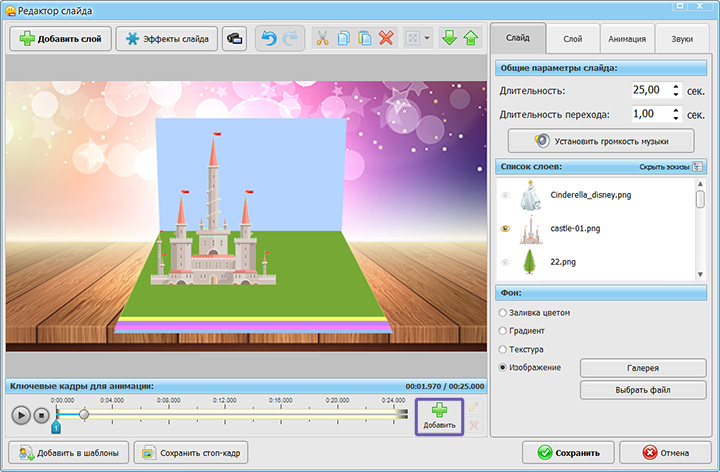This screenshot has height=472, width=720.
Task: Select keyframe marker 1 on the timeline
Action: coord(56,427)
